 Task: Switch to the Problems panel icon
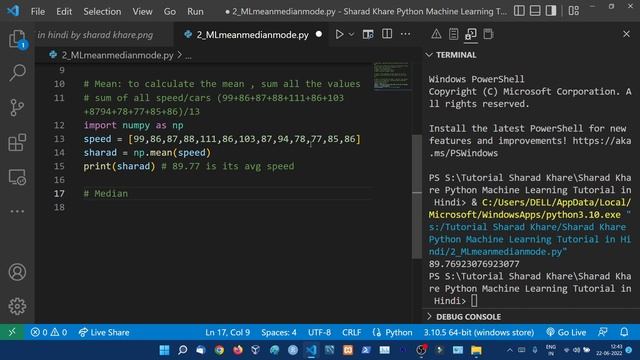point(436,34)
